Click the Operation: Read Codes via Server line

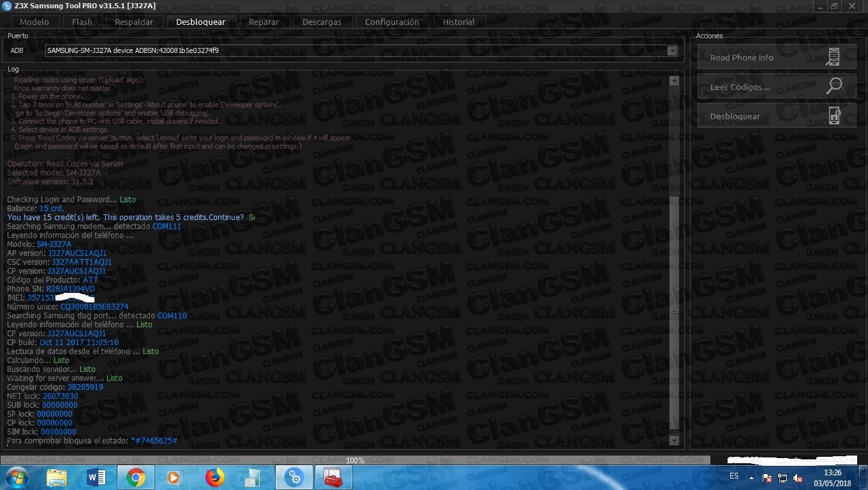tap(66, 164)
